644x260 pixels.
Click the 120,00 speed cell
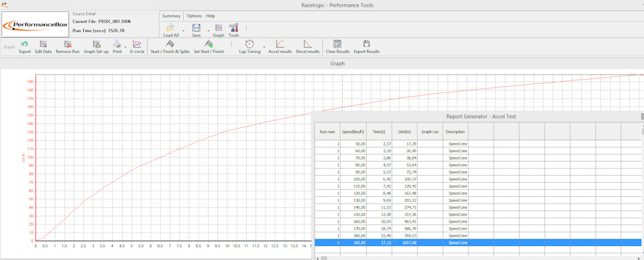coord(354,193)
